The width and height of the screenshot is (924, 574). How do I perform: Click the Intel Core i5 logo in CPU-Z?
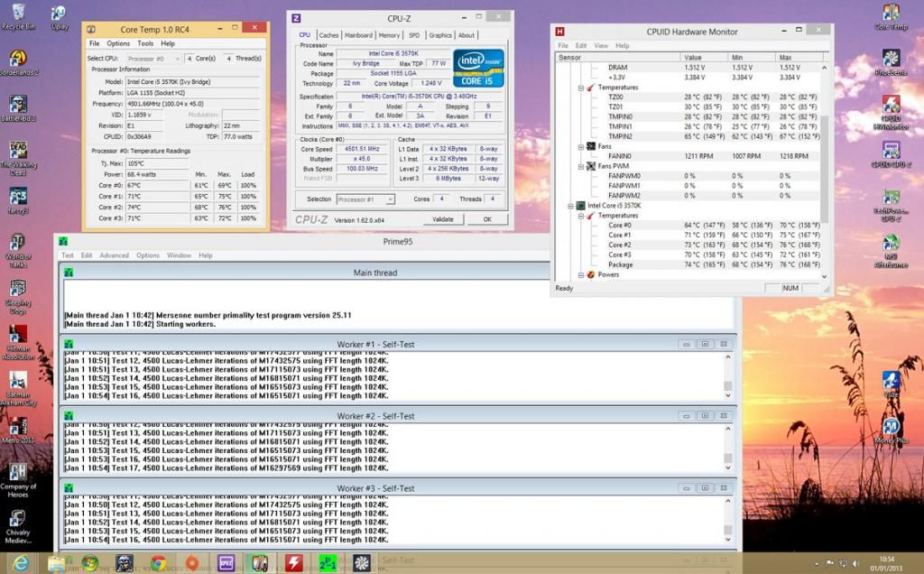(x=478, y=68)
